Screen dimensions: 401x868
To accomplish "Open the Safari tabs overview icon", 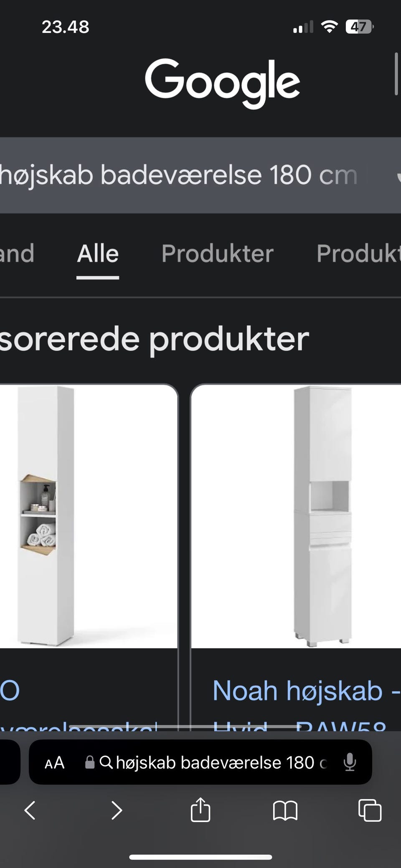I will pyautogui.click(x=370, y=810).
